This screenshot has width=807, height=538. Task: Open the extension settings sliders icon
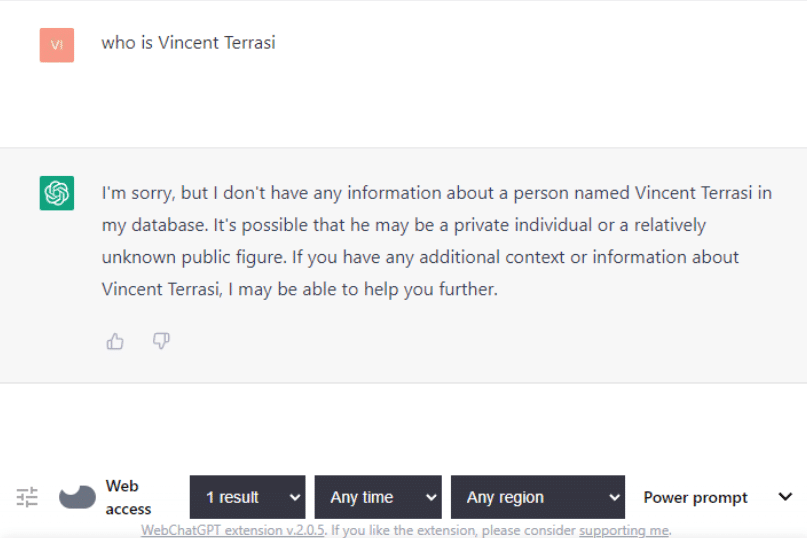27,497
